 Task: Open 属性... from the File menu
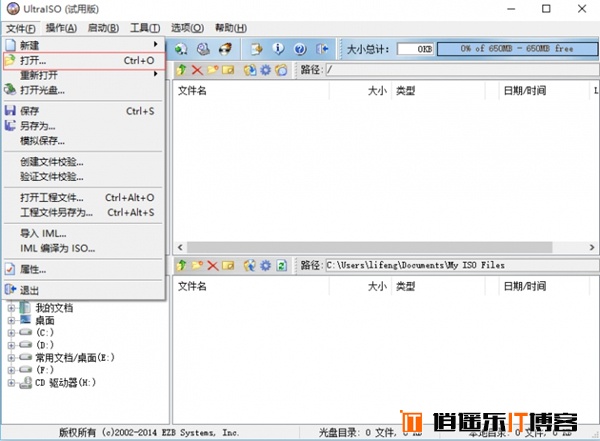coord(84,270)
